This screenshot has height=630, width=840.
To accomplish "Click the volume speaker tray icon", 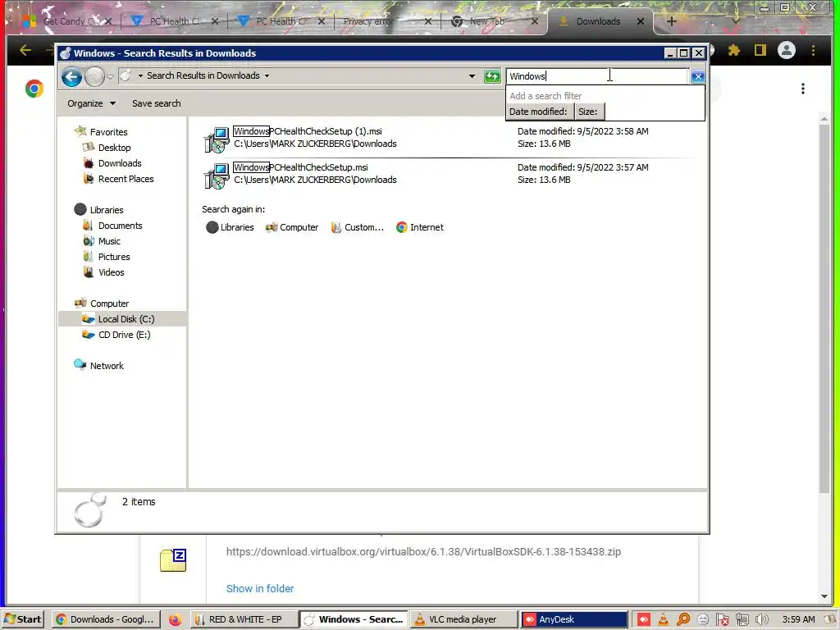I will click(762, 620).
